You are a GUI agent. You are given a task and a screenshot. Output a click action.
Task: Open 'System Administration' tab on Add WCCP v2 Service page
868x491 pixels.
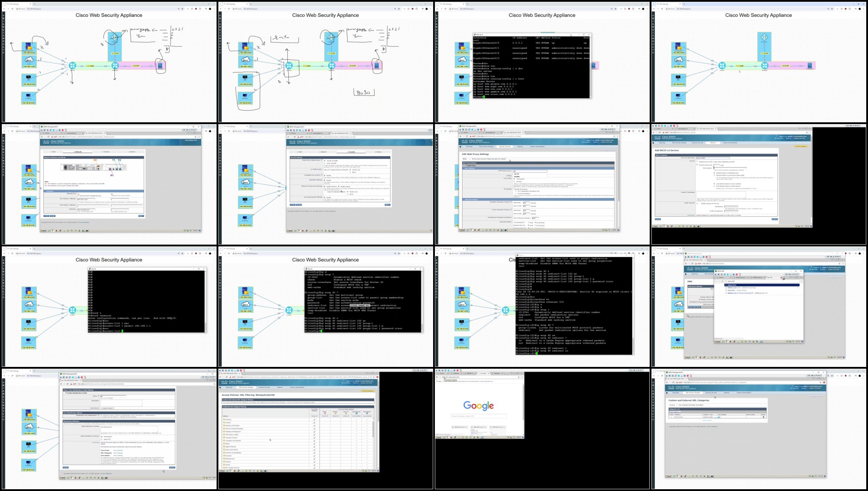pos(730,143)
